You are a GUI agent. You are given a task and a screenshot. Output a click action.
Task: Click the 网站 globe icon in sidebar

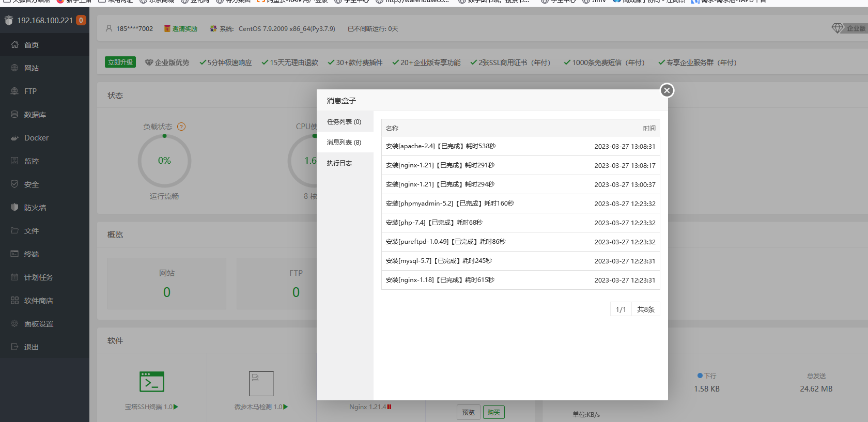coord(14,68)
